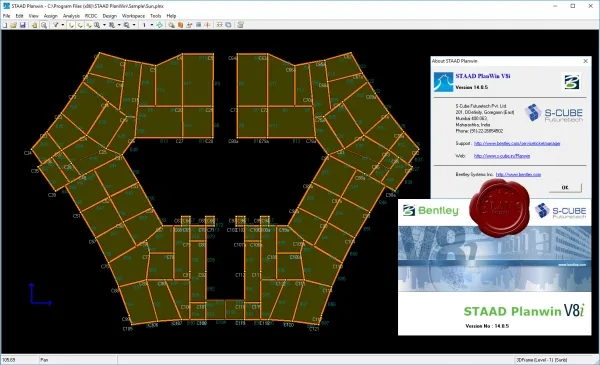Save the plan using the floppy disk icon
Viewport: 600px width, 365px height.
tap(23, 25)
